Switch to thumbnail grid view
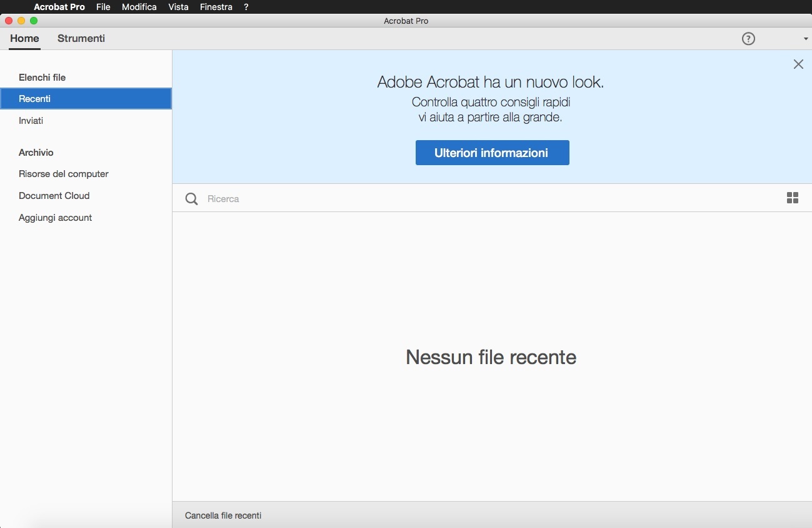812x528 pixels. [793, 198]
